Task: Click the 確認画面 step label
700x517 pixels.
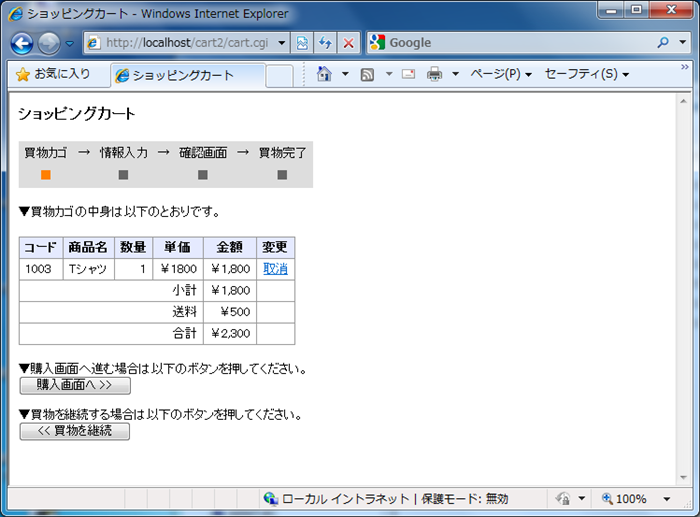Action: [203, 153]
